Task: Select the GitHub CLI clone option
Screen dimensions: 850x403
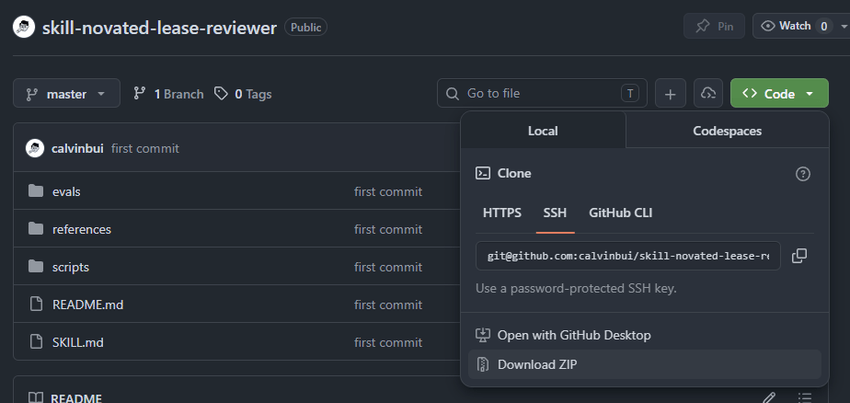Action: (x=621, y=213)
